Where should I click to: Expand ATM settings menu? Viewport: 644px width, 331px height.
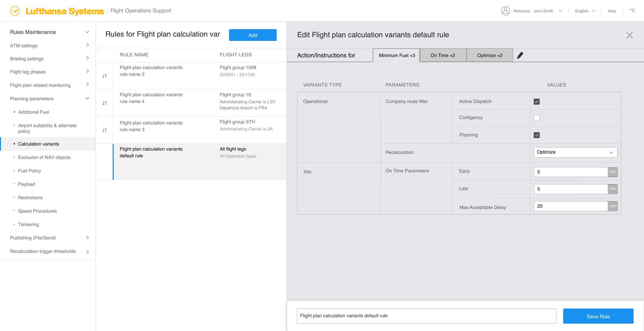(88, 45)
